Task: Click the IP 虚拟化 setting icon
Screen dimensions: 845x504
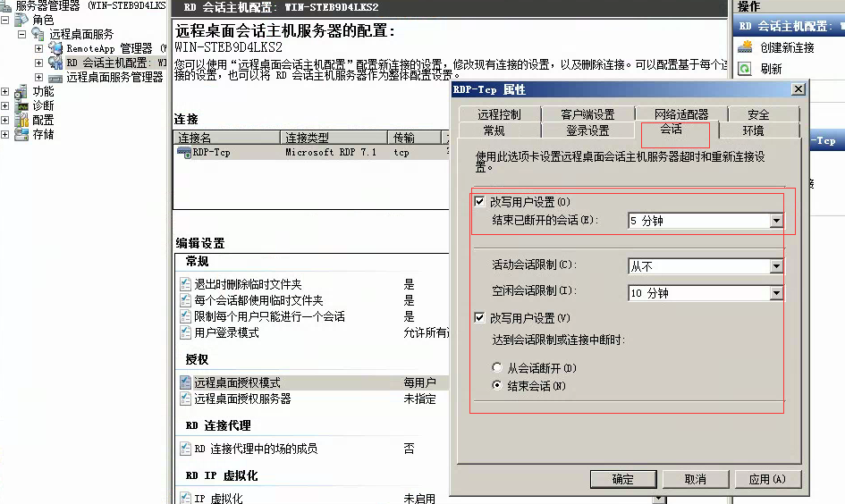Action: (x=185, y=498)
